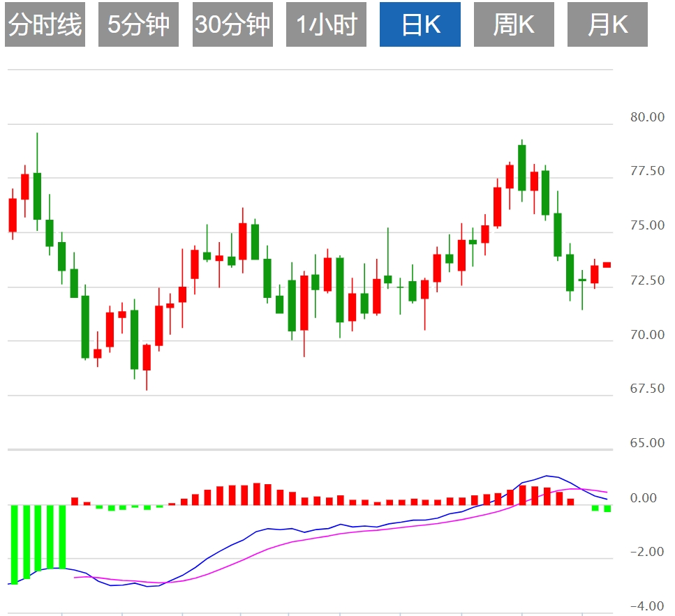
Task: Click the 72.50 price axis label
Action: (647, 280)
